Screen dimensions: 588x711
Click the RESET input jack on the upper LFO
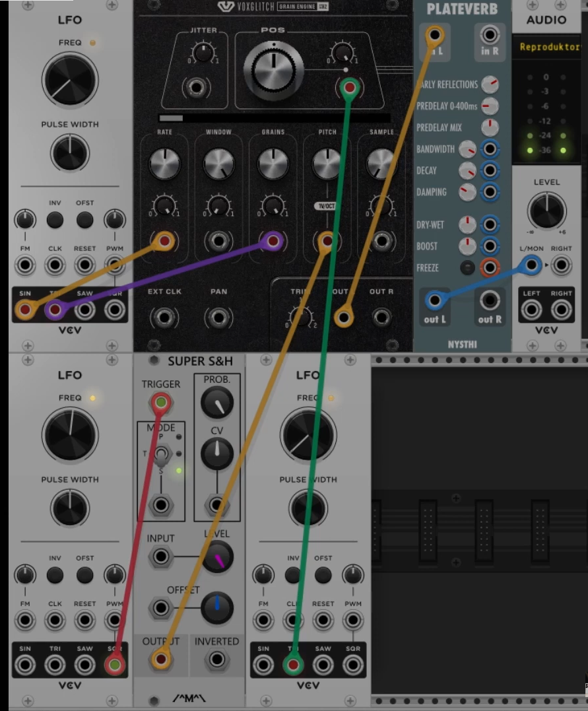[x=84, y=265]
